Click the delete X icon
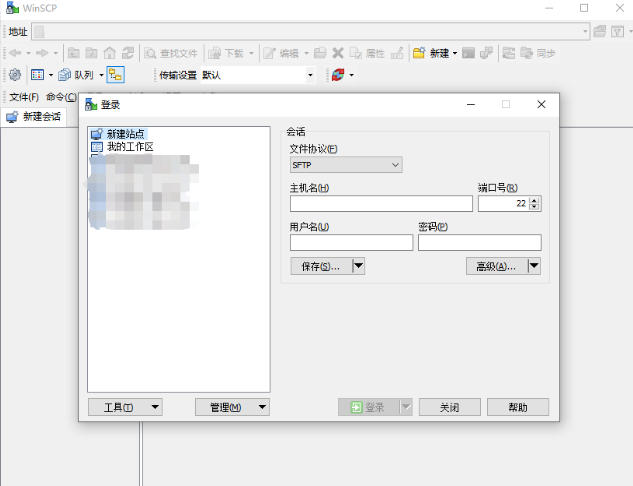The height and width of the screenshot is (486, 633). click(338, 53)
